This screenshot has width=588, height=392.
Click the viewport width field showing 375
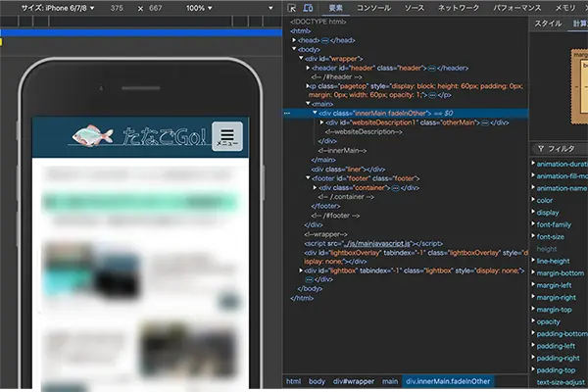118,8
